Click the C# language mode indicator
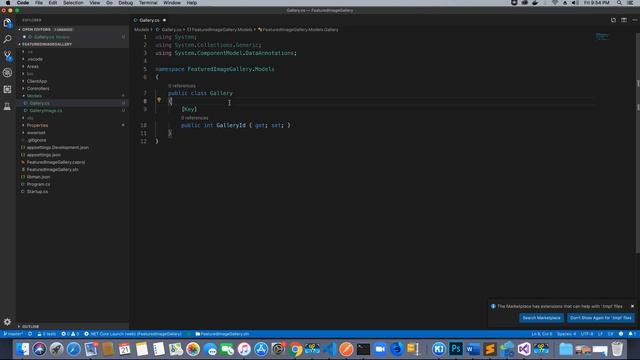 pos(611,334)
